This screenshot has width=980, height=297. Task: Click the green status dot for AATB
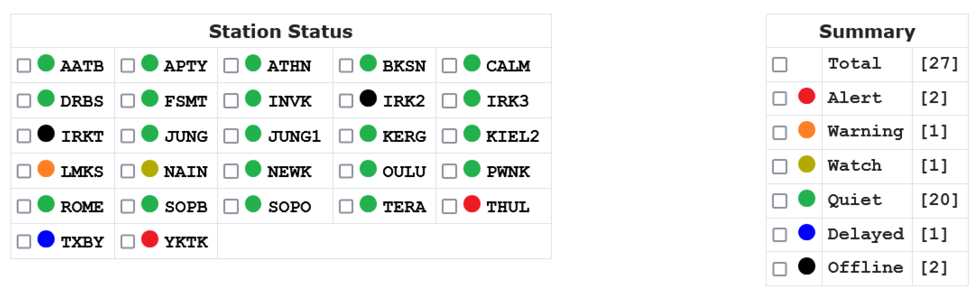point(46,63)
